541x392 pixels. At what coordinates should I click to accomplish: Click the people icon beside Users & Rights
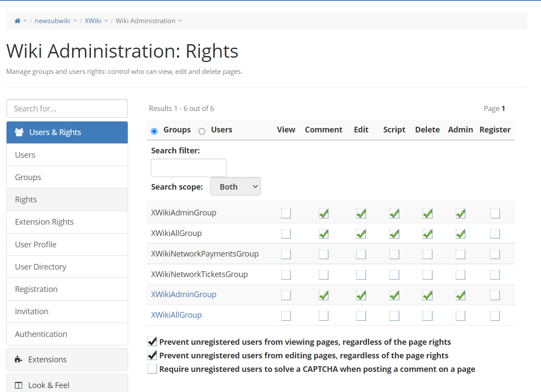point(19,132)
